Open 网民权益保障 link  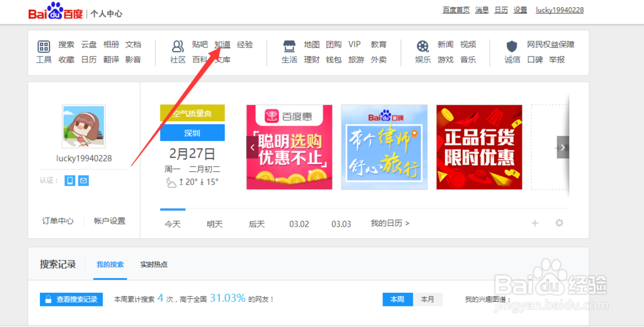551,44
